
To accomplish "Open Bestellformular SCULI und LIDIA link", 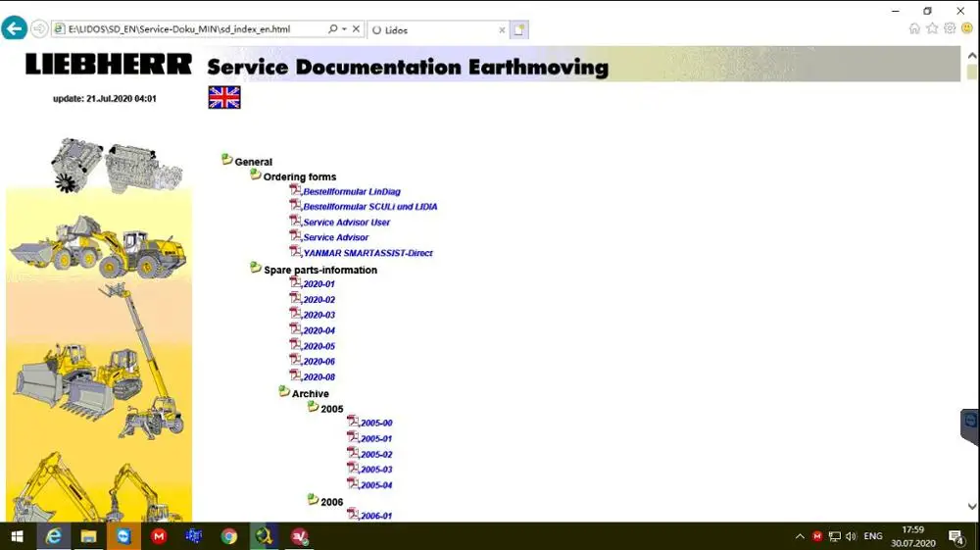I will [x=370, y=207].
